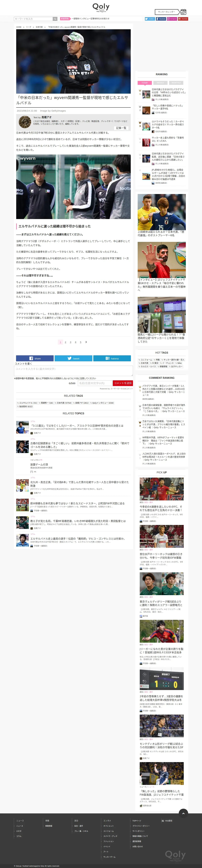Click the コメントを送信 submit button
202x868 pixels.
[x=123, y=383]
